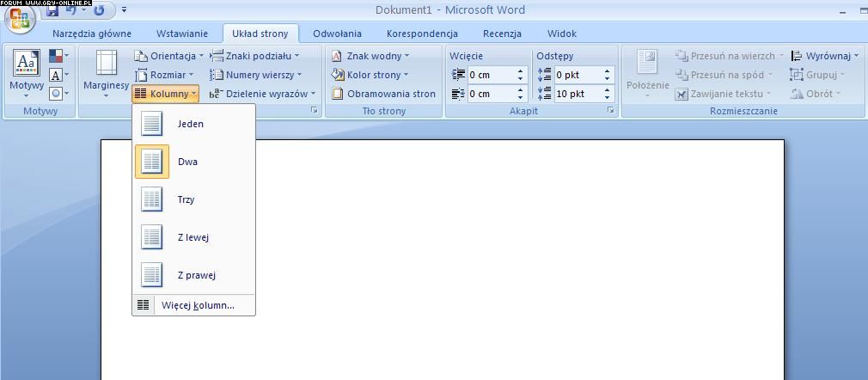The width and height of the screenshot is (868, 380).
Task: Open theme colors dropdown
Action: click(x=59, y=56)
